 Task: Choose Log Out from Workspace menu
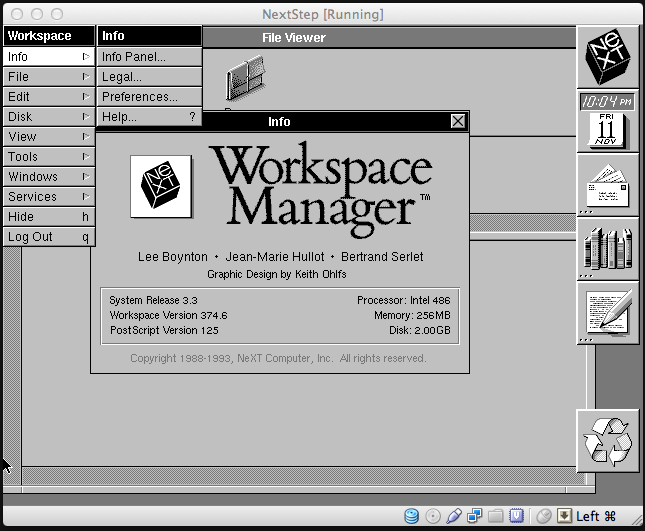49,237
